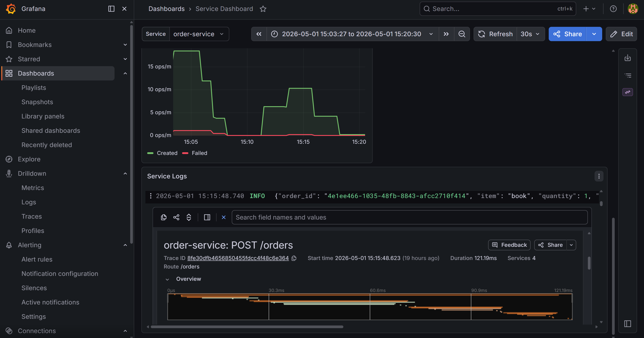Click the blue Share button

tap(567, 34)
